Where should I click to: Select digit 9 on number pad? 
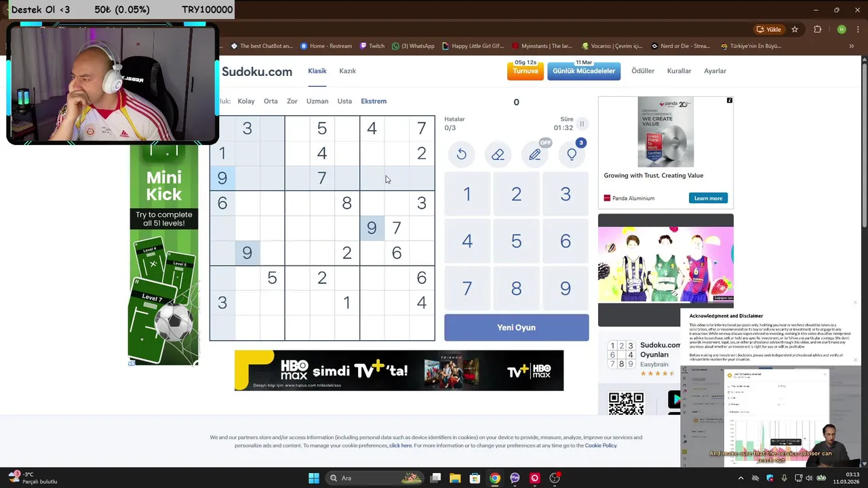tap(566, 288)
